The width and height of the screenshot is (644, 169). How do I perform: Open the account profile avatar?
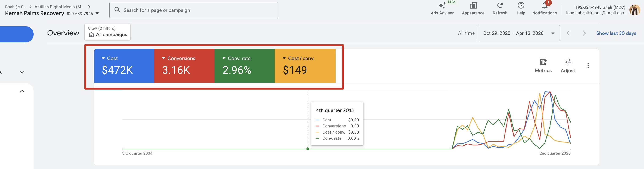click(x=634, y=10)
